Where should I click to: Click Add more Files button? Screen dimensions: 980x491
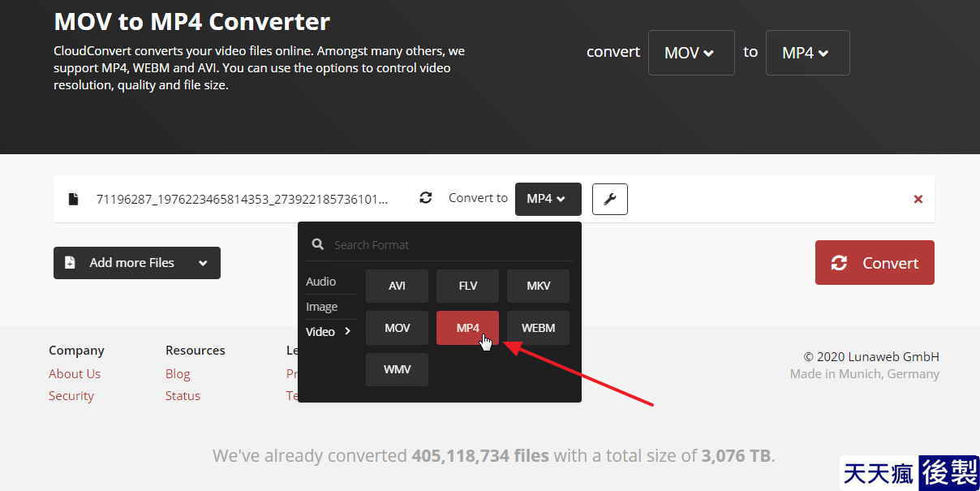[137, 263]
